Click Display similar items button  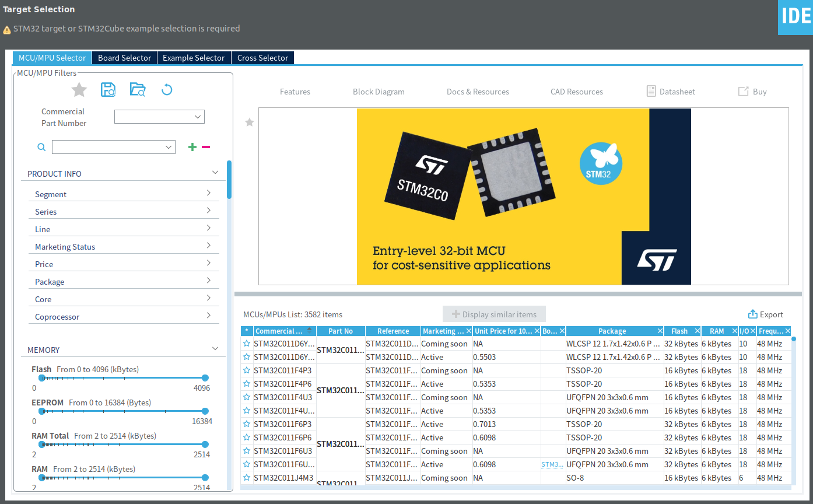(494, 314)
